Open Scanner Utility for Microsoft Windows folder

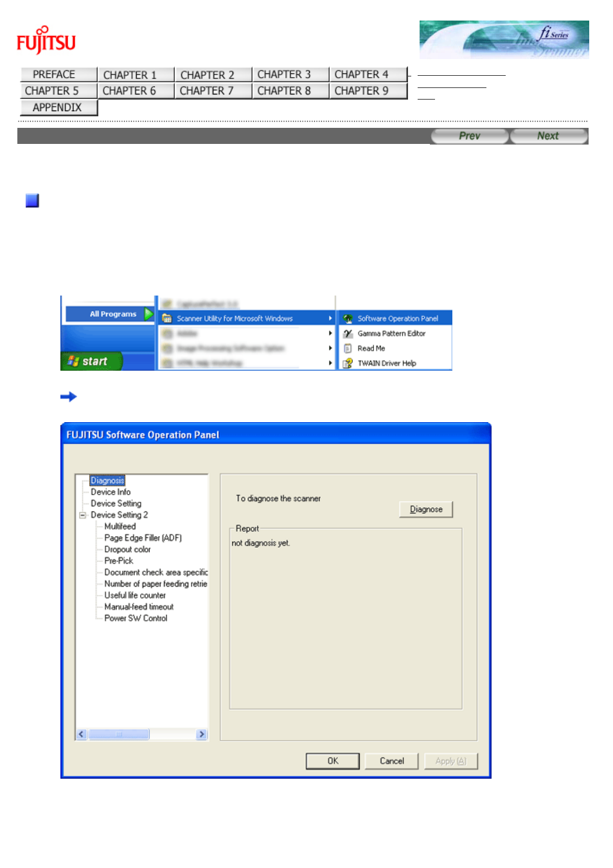click(x=247, y=318)
